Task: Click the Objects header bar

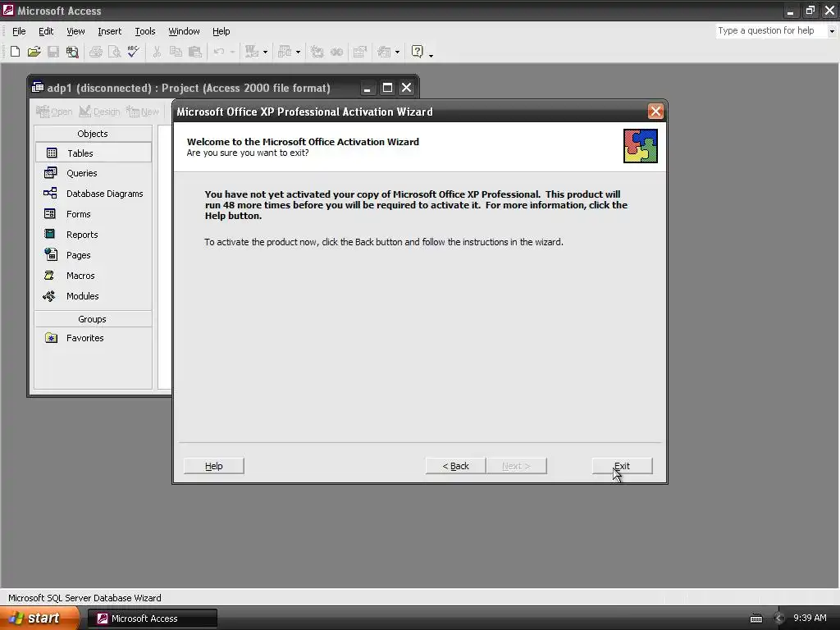Action: [93, 134]
